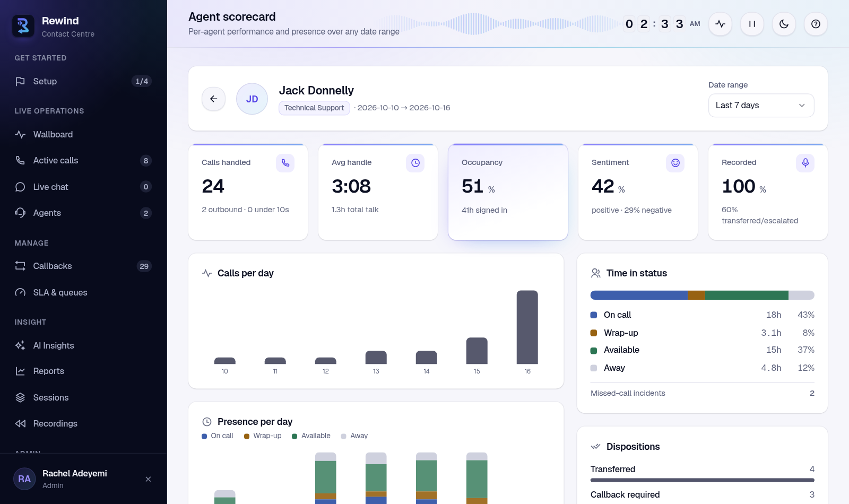Image resolution: width=849 pixels, height=504 pixels.
Task: Click the blue On call segment of status bar
Action: [639, 296]
